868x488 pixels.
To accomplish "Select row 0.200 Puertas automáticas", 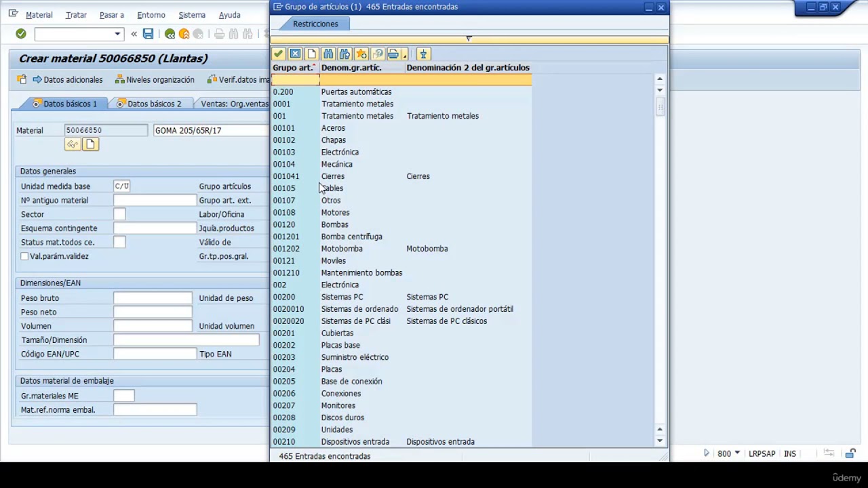I will pos(401,91).
